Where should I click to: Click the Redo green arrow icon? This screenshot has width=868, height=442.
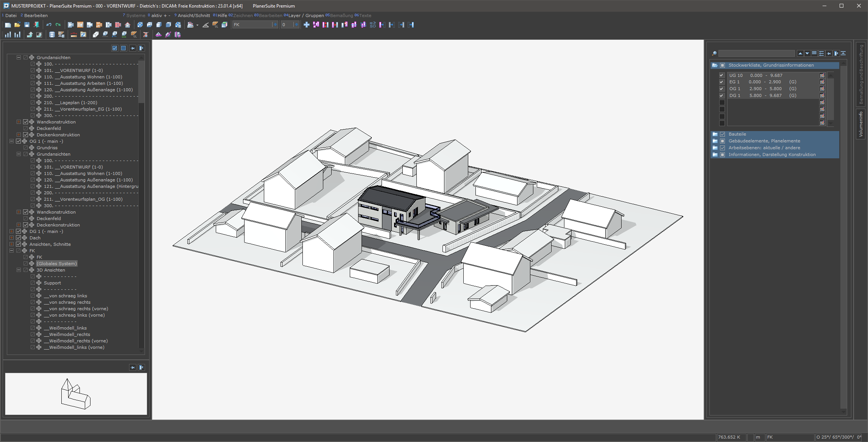(58, 25)
